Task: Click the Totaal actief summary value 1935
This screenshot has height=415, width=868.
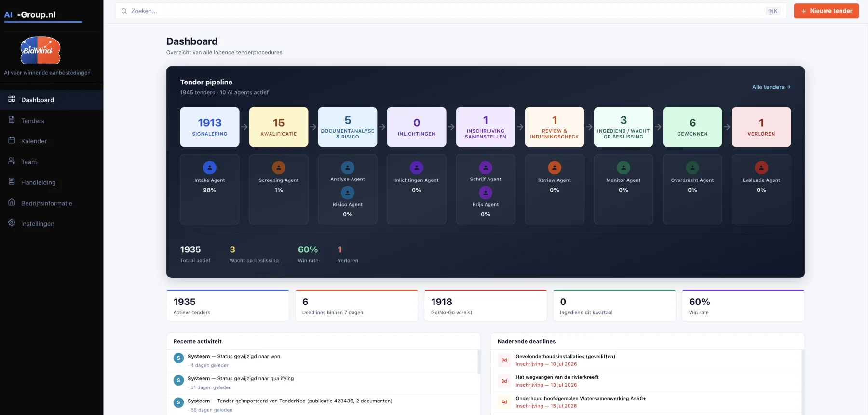Action: click(x=190, y=249)
